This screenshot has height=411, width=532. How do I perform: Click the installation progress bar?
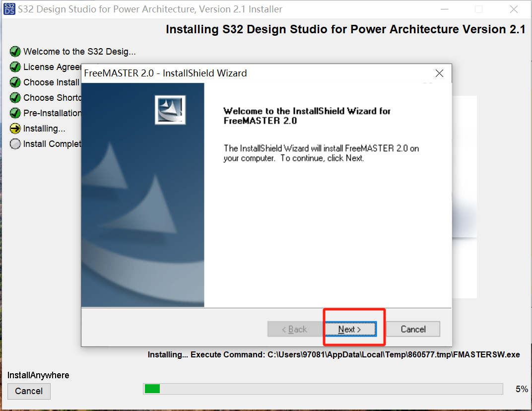click(323, 389)
